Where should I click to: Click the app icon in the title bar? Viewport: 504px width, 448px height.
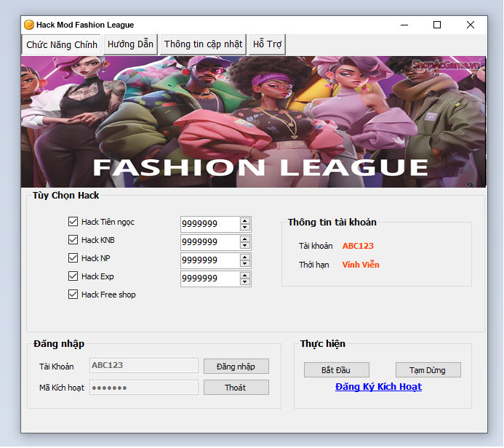29,25
